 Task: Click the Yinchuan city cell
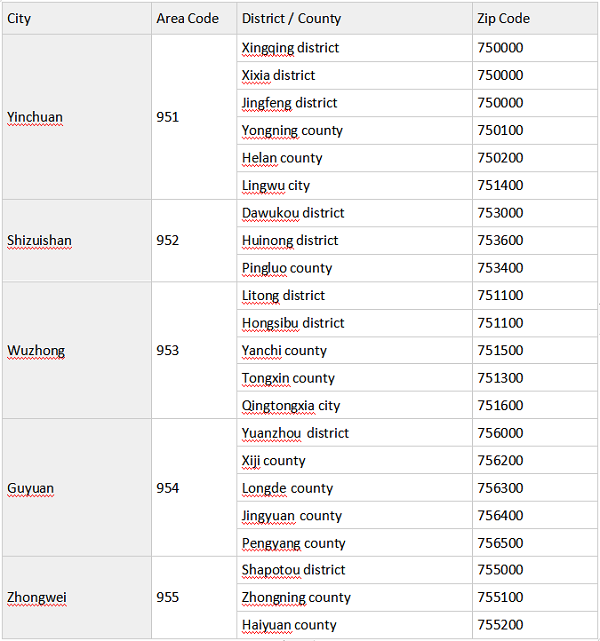(35, 117)
